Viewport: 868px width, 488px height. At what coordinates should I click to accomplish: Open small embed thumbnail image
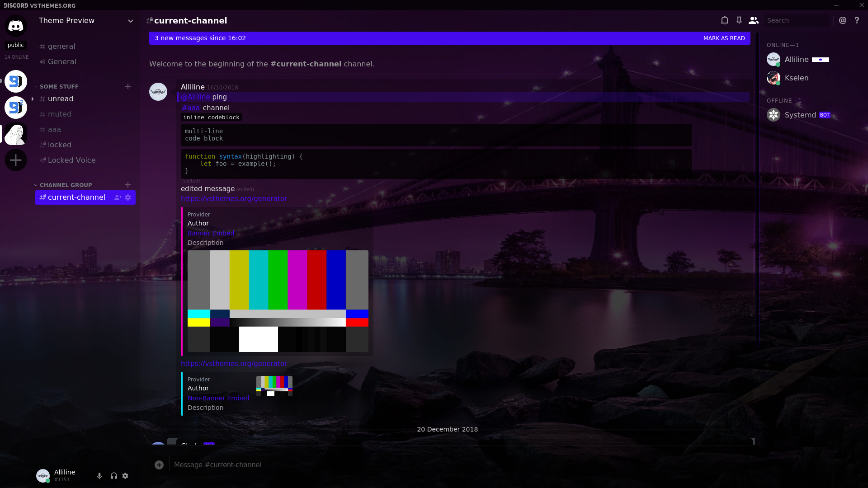(x=274, y=386)
